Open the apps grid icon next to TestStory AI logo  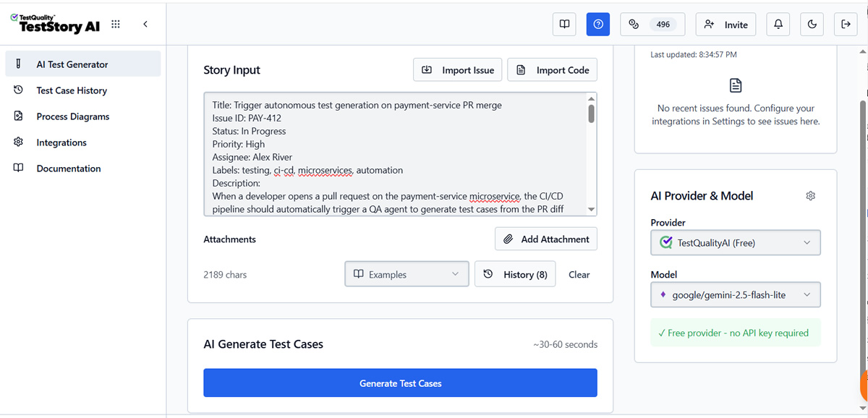coord(115,24)
